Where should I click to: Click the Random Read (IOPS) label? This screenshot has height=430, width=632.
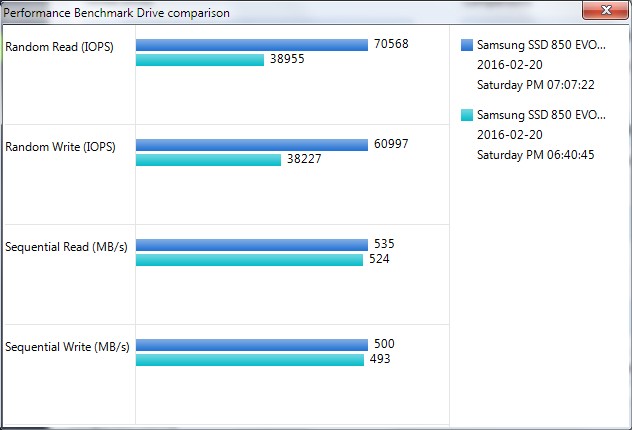click(59, 47)
